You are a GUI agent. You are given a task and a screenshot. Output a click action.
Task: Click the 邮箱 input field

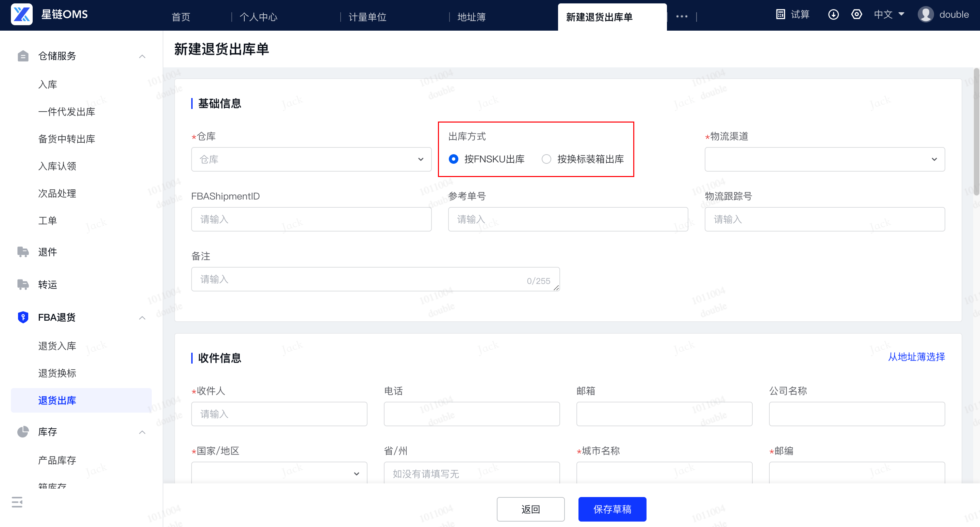(664, 414)
